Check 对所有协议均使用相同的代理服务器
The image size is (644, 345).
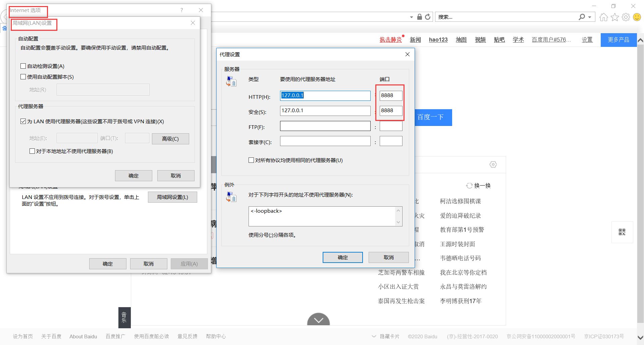click(x=251, y=160)
